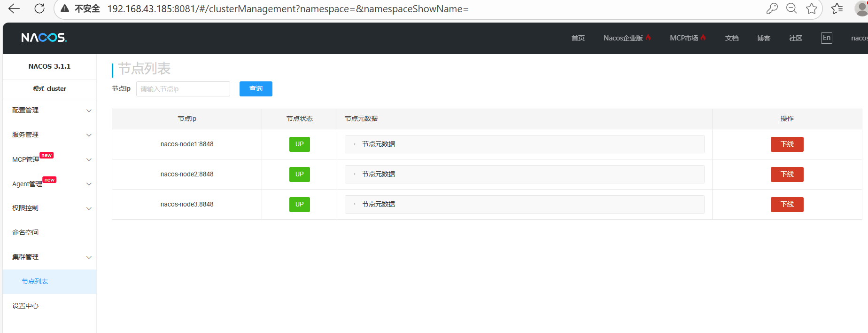Open 命名空间 in the sidebar

(x=50, y=232)
